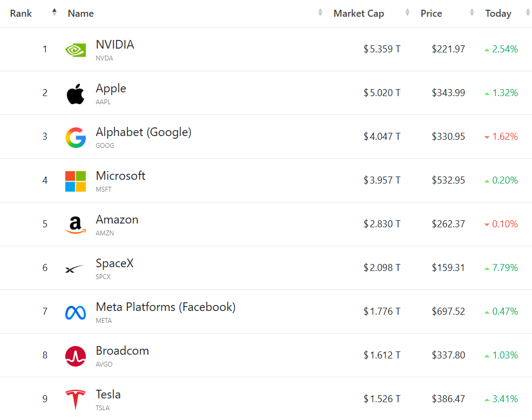
Task: Sort table by Rank column arrows
Action: (x=54, y=12)
